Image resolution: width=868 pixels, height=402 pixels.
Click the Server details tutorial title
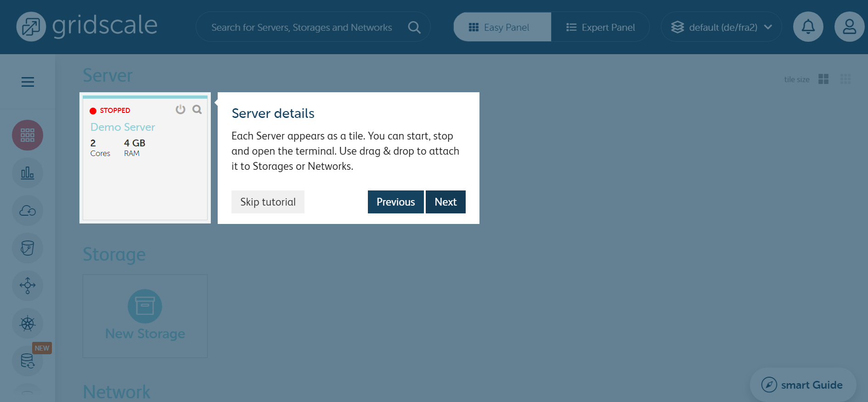tap(273, 113)
